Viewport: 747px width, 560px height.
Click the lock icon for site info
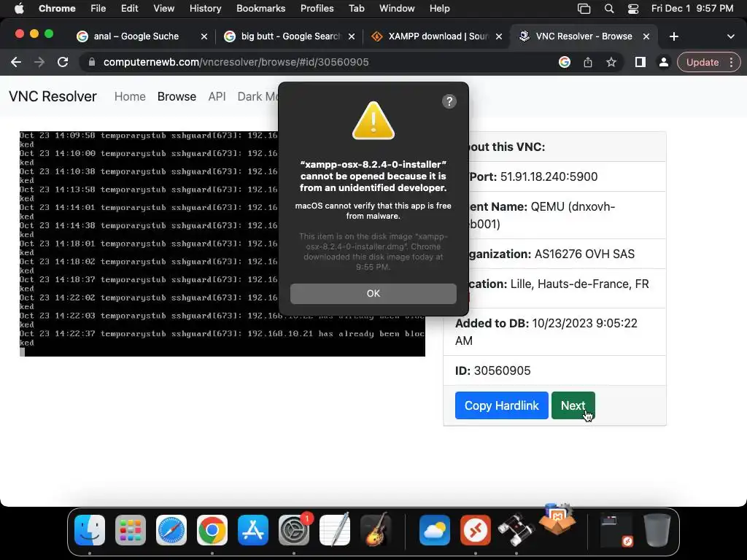pyautogui.click(x=92, y=62)
